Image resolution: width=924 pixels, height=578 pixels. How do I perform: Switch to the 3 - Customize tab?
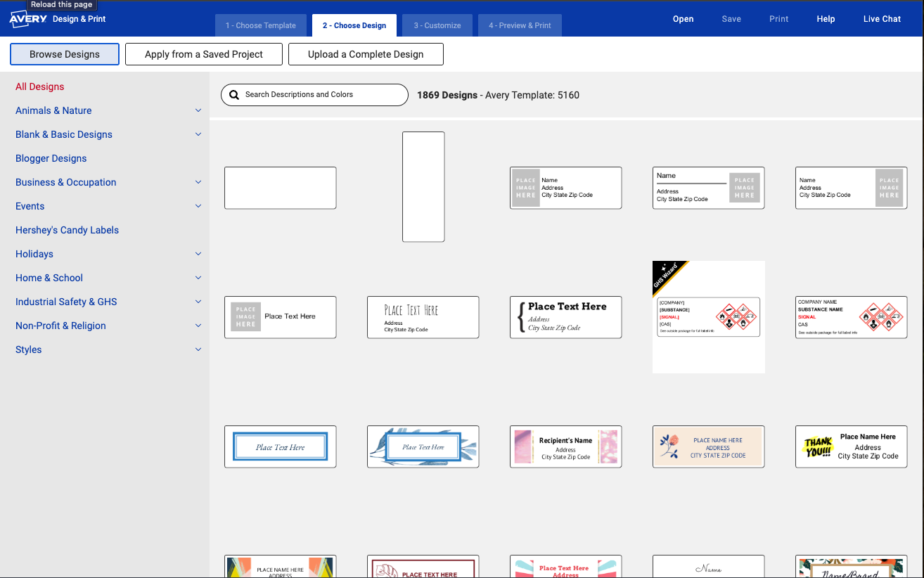(x=437, y=25)
